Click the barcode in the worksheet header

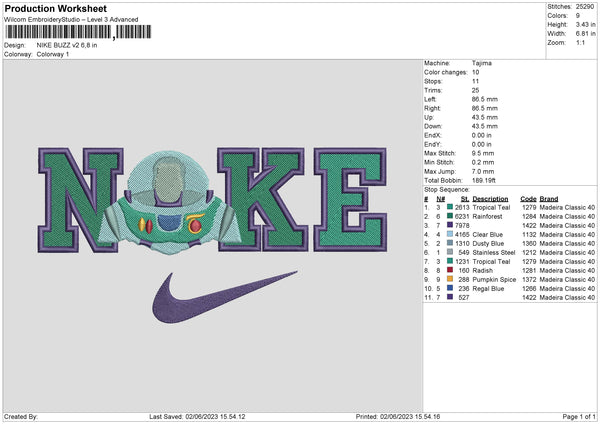[x=78, y=32]
